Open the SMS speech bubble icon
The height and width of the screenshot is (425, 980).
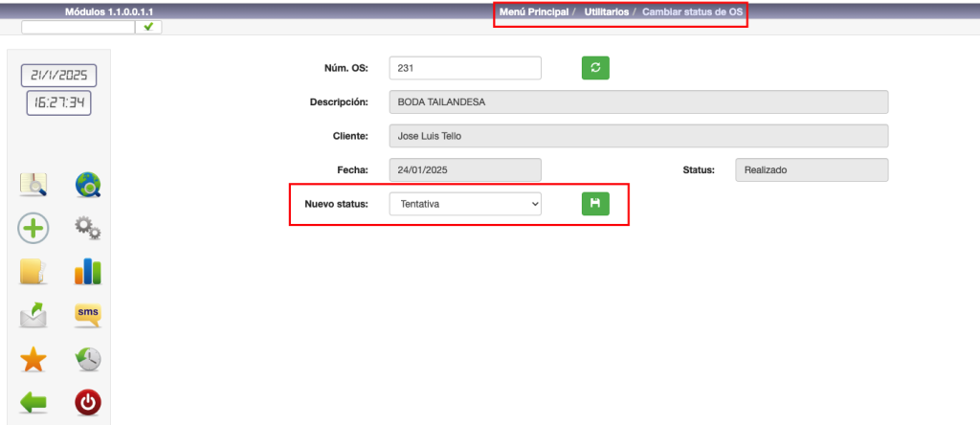coord(88,315)
